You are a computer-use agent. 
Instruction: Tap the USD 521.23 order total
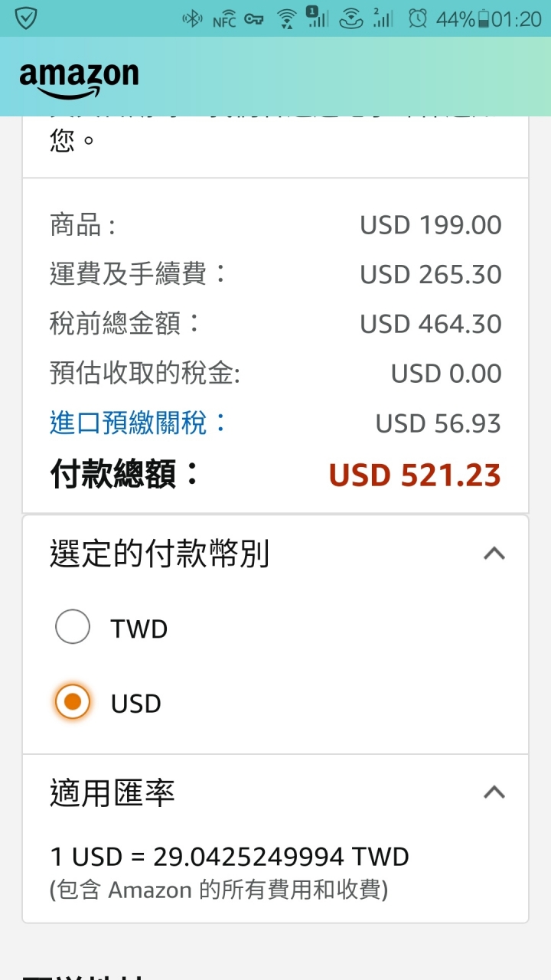(415, 475)
